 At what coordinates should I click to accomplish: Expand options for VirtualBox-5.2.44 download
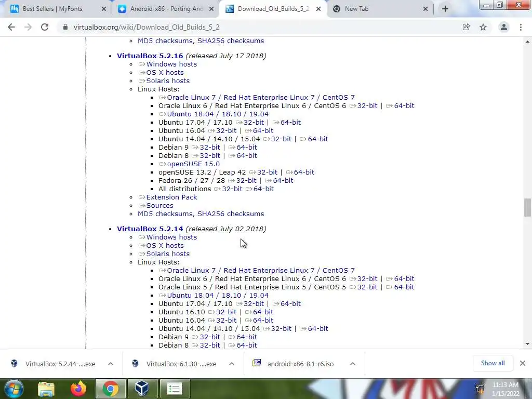tap(111, 364)
